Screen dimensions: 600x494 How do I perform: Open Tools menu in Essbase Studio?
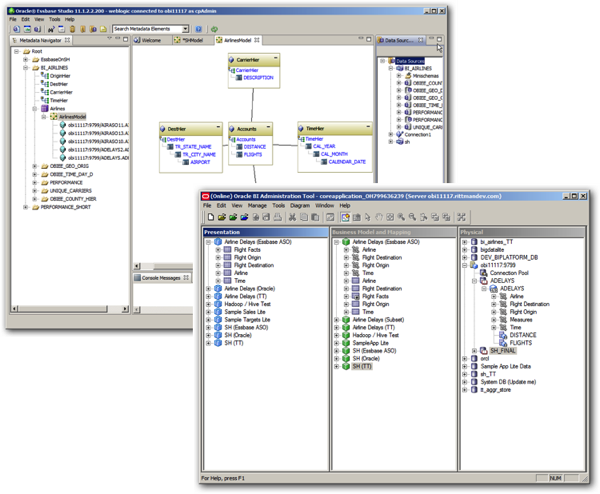pyautogui.click(x=54, y=19)
